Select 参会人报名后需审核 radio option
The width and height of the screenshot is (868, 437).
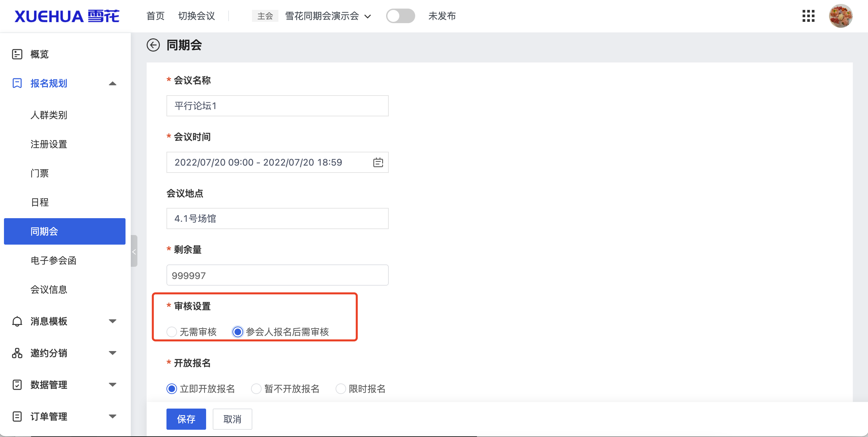[x=237, y=332]
